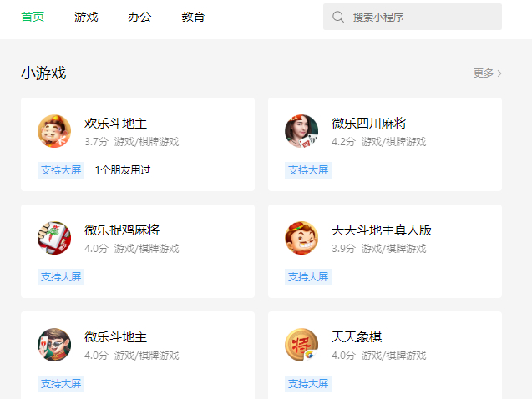This screenshot has width=532, height=399.
Task: Focus the 搜索小程序 search field
Action: [413, 17]
